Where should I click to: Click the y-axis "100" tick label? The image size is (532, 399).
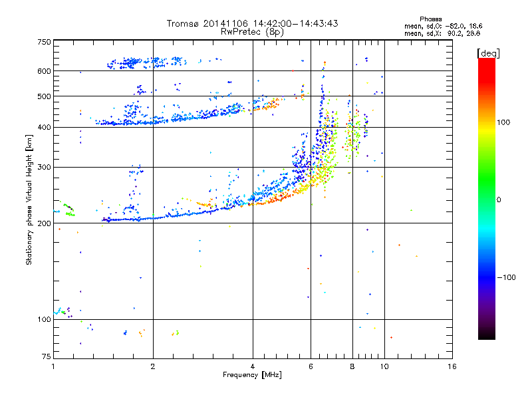[x=44, y=320]
